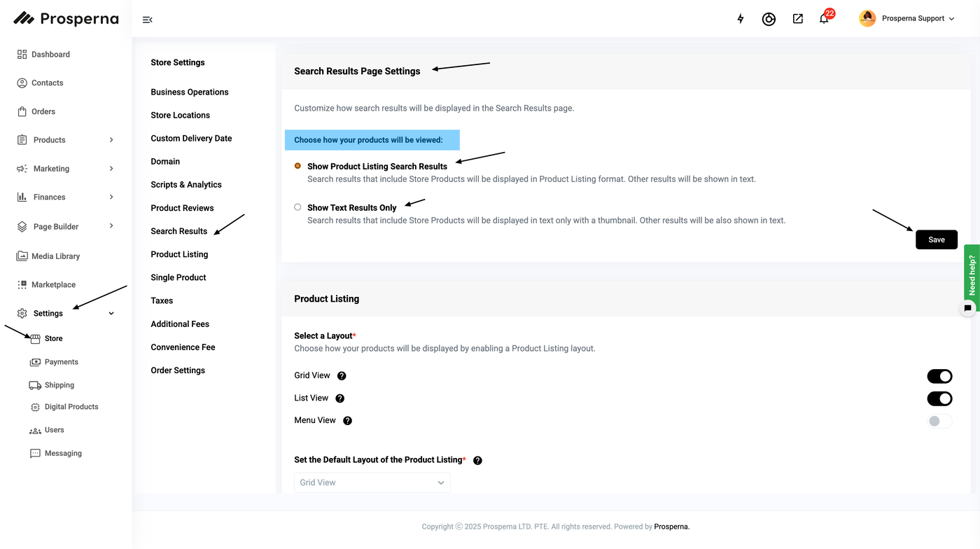Screen dimensions: 980x549
Task: Follow the Prosperna link in the footer
Action: (x=671, y=527)
